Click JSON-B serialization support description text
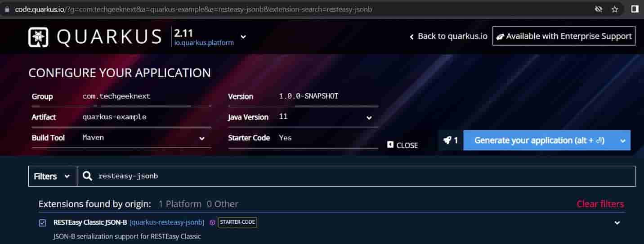644x244 pixels. tap(127, 236)
